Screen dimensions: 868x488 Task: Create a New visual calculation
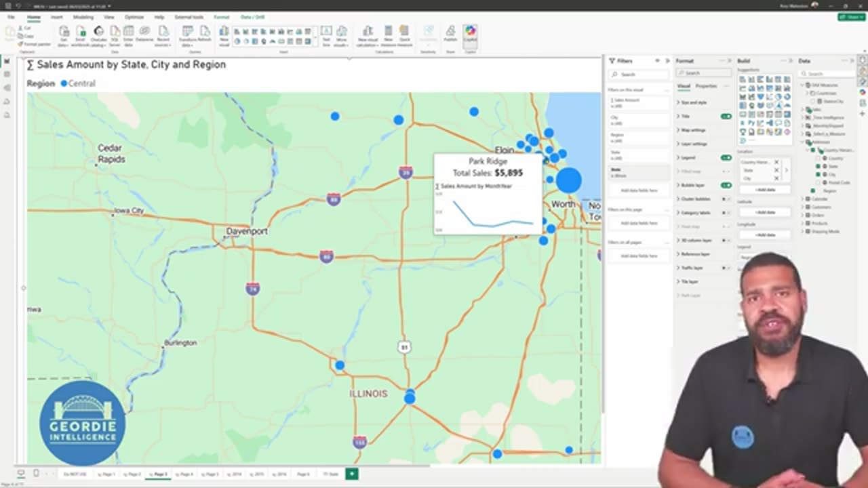[x=368, y=35]
